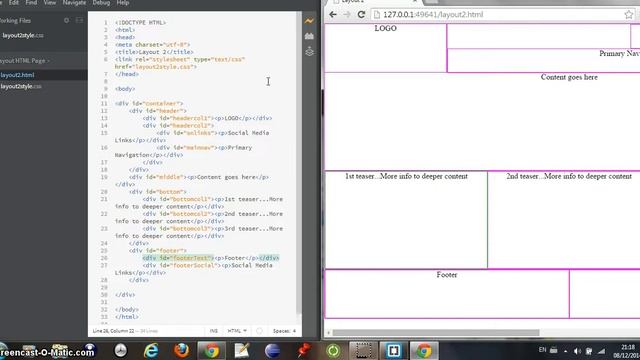The width and height of the screenshot is (640, 360).
Task: Click the horizontal scrollbar in Chrome
Action: pyautogui.click(x=436, y=333)
